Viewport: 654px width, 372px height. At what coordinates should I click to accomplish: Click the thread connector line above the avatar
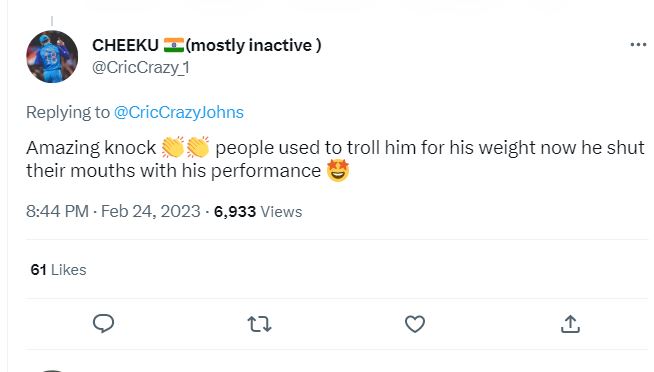click(52, 21)
